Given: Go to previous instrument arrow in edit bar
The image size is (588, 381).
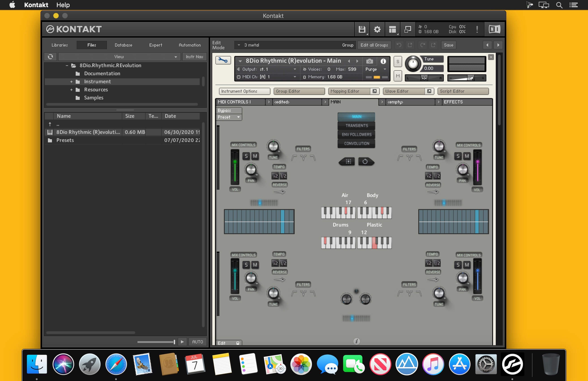Looking at the screenshot, I should pos(487,45).
